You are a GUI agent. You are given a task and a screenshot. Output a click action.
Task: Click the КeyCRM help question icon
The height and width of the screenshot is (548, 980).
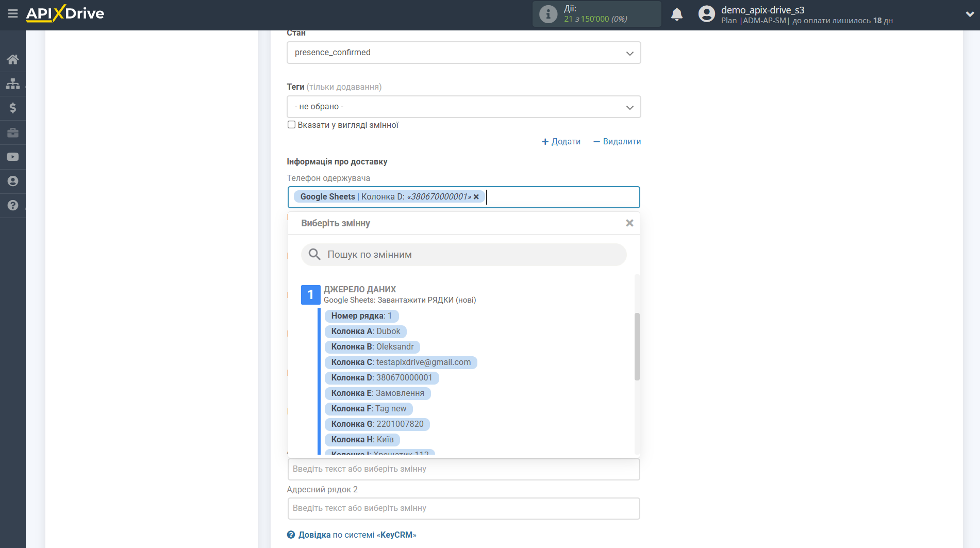point(291,535)
